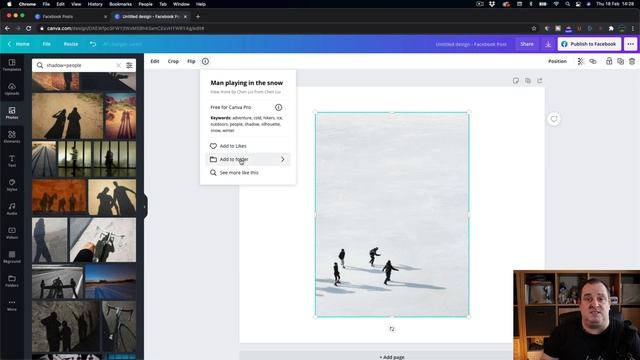Open the Templates panel in the sidebar
This screenshot has width=640, height=360.
pos(12,65)
